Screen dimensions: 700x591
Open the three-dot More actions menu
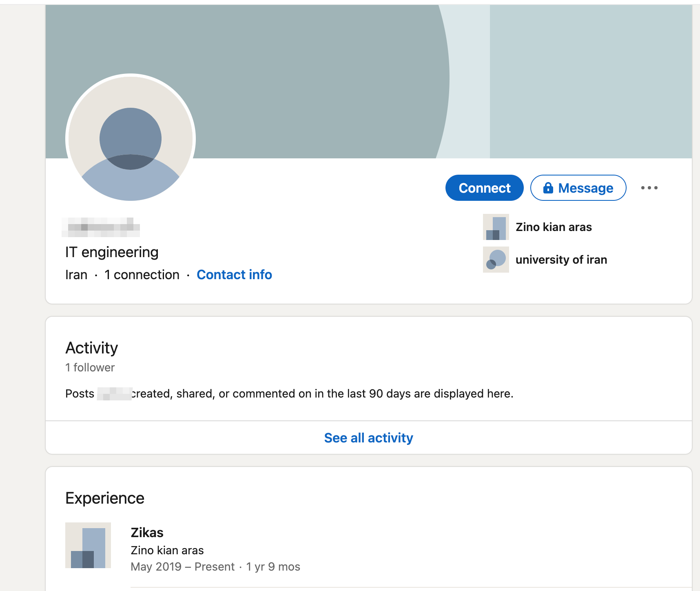tap(649, 188)
